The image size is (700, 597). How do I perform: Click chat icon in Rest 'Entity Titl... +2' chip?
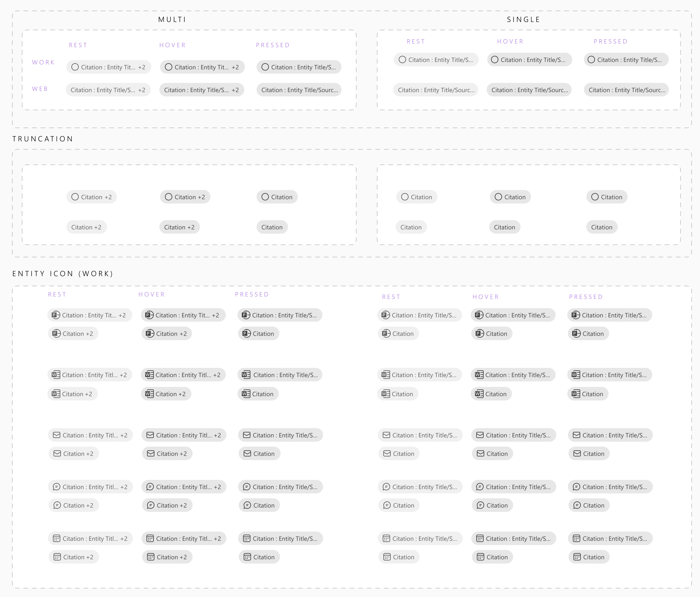(x=56, y=487)
